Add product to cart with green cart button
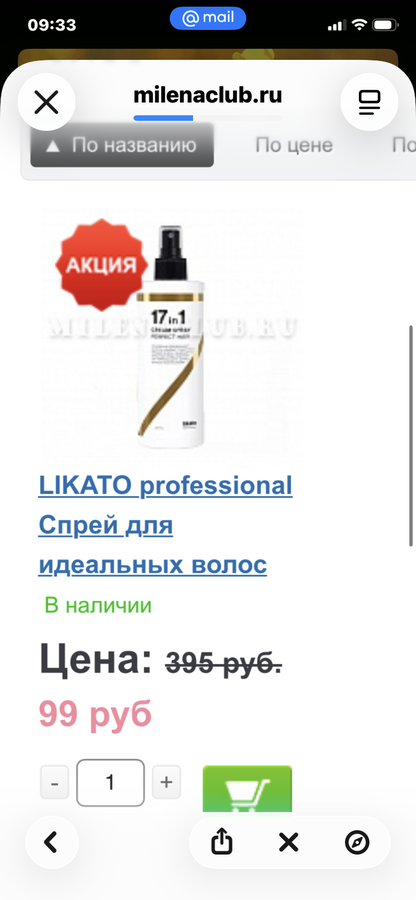 point(247,789)
